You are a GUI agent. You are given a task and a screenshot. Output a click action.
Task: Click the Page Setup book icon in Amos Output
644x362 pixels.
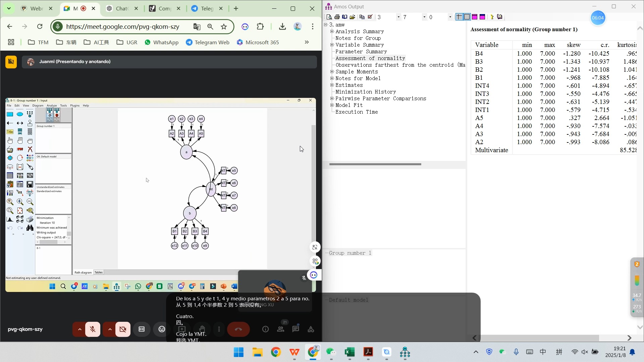pyautogui.click(x=344, y=17)
